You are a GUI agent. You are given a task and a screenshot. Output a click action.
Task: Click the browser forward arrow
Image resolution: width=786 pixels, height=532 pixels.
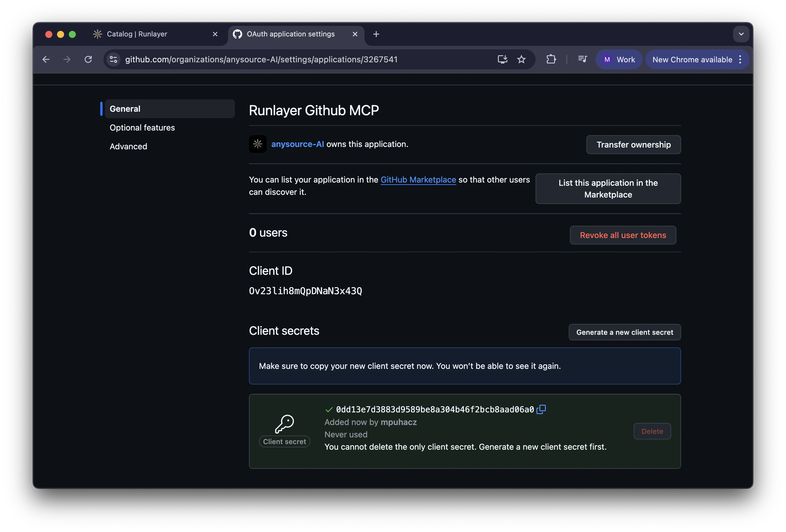pyautogui.click(x=67, y=60)
